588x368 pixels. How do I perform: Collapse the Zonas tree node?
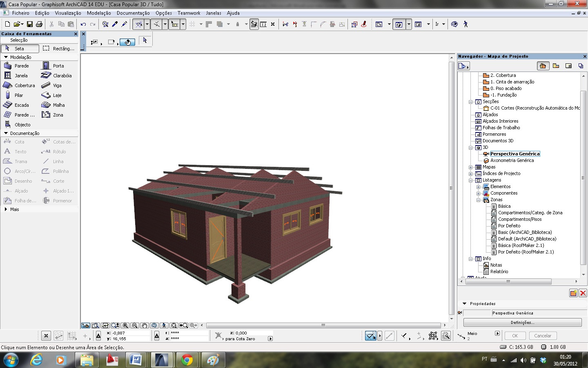click(478, 200)
